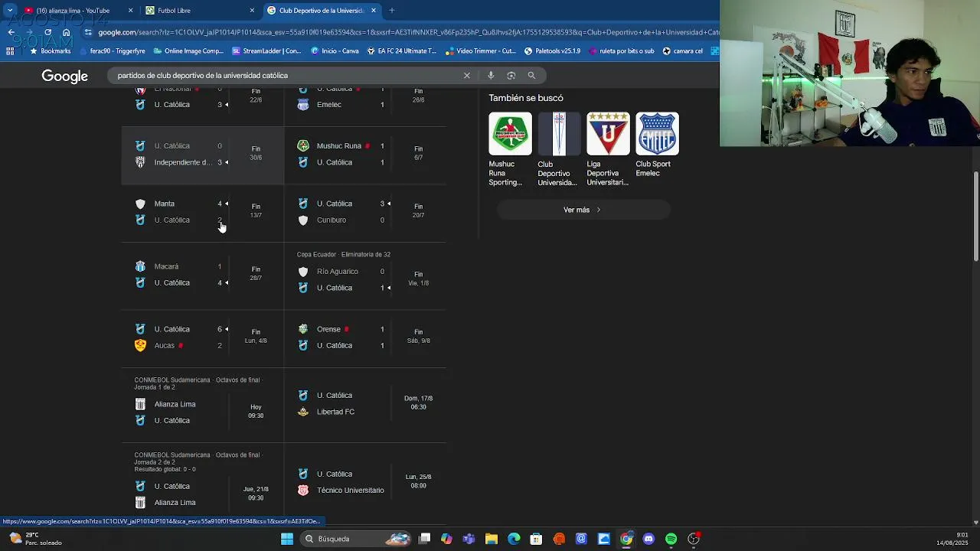Open the U. Católica vs Libertad FC match
Viewport: 980px width, 551px height.
pyautogui.click(x=365, y=403)
